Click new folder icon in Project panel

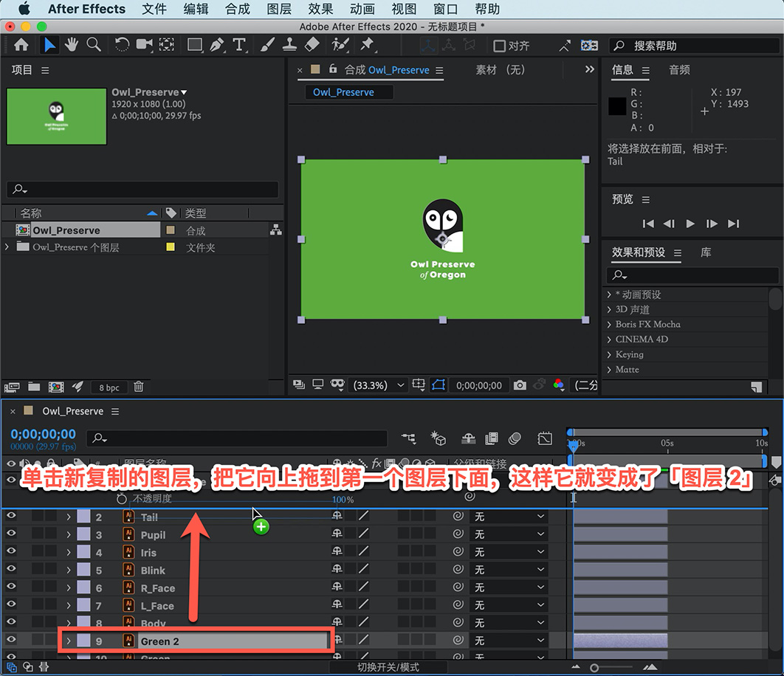pos(34,387)
